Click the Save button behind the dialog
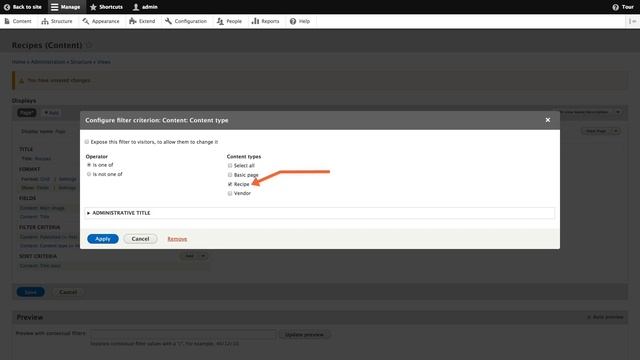The height and width of the screenshot is (360, 640). click(31, 292)
